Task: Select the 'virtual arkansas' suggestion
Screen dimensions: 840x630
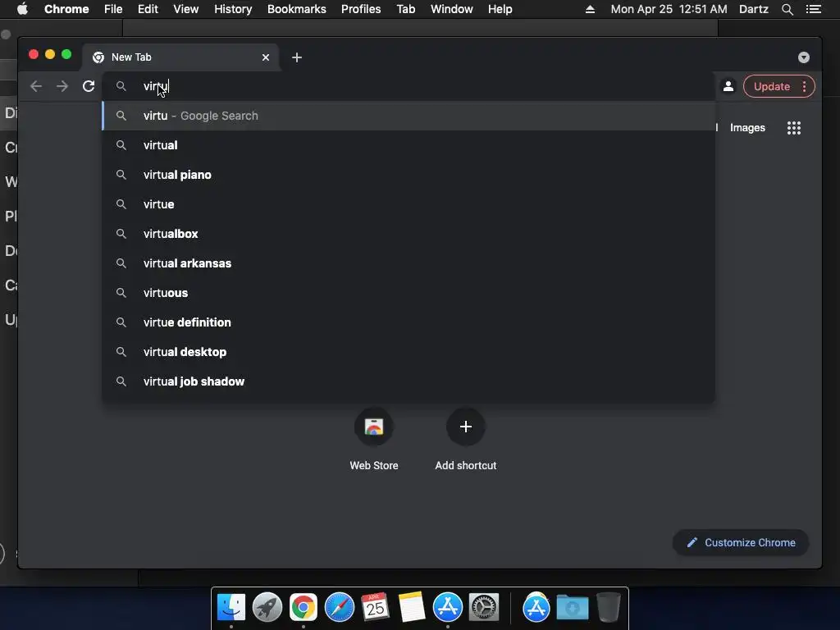Action: tap(409, 263)
